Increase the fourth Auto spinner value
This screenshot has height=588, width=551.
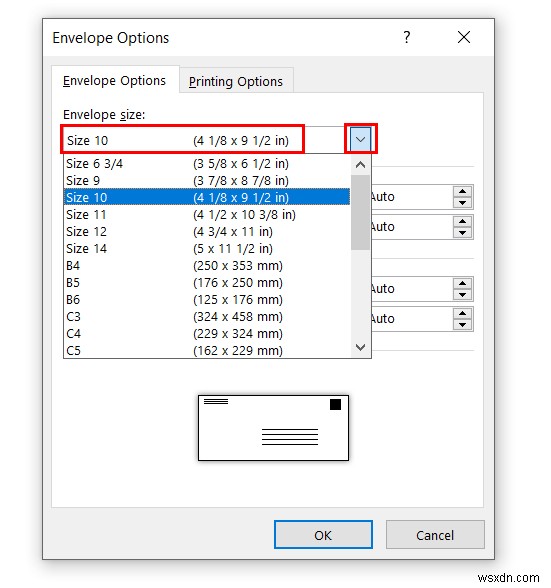pos(462,314)
